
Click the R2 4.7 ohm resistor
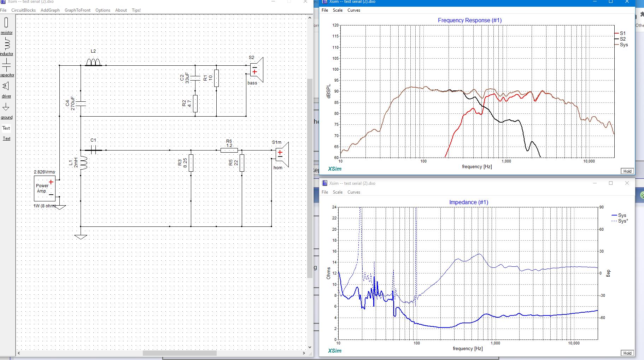[195, 104]
